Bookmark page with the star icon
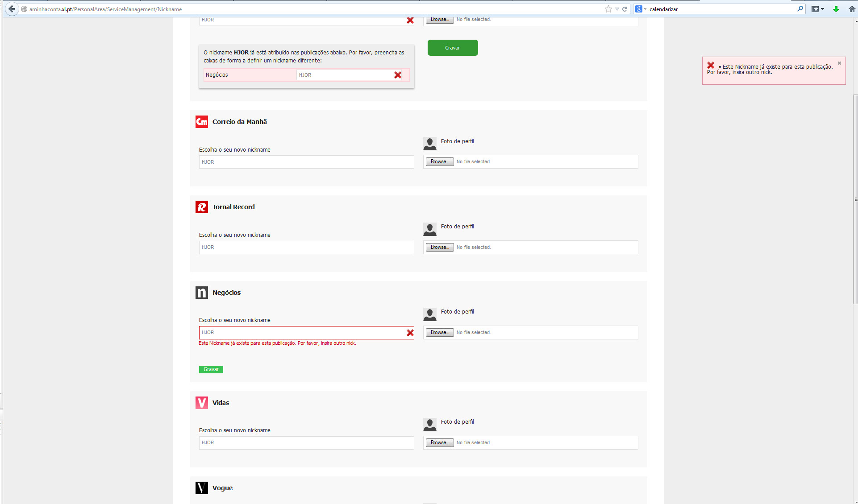Viewport: 858px width, 504px height. tap(608, 9)
